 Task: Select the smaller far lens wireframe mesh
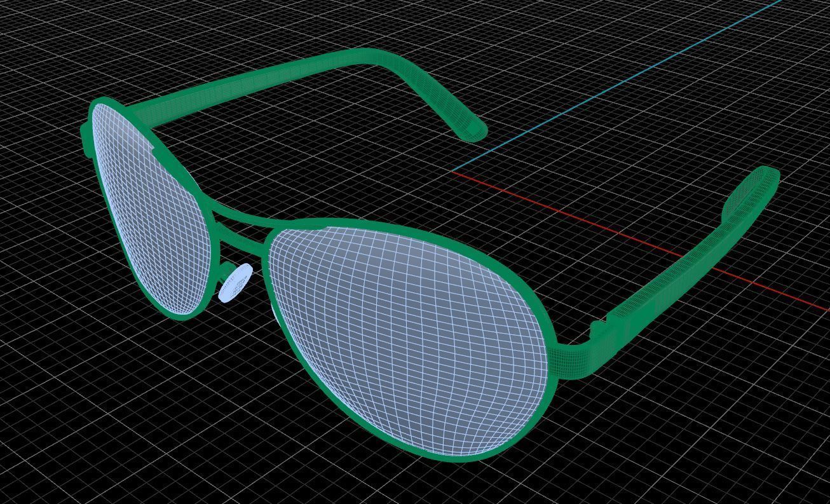153,210
